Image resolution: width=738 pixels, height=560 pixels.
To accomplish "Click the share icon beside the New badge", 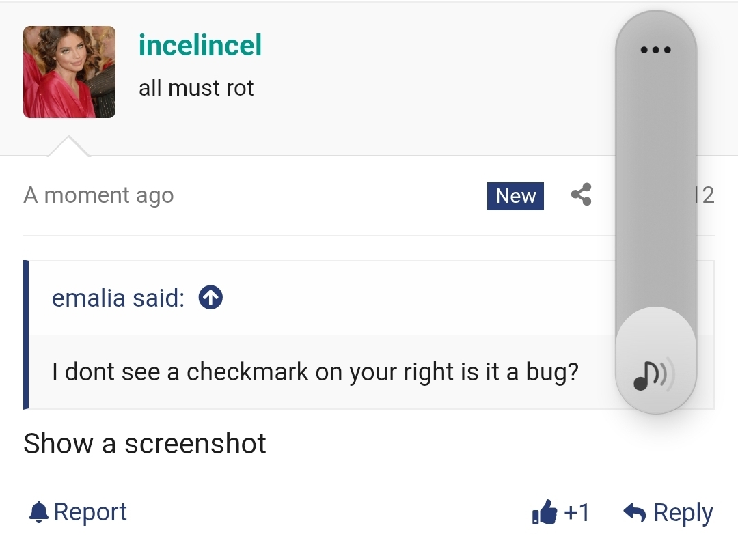I will [581, 195].
